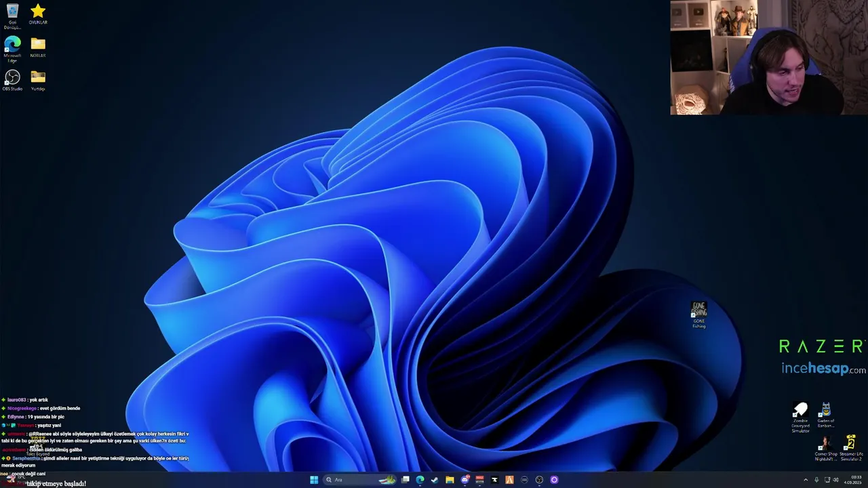Open Discord from taskbar
The height and width of the screenshot is (488, 868).
click(x=465, y=480)
